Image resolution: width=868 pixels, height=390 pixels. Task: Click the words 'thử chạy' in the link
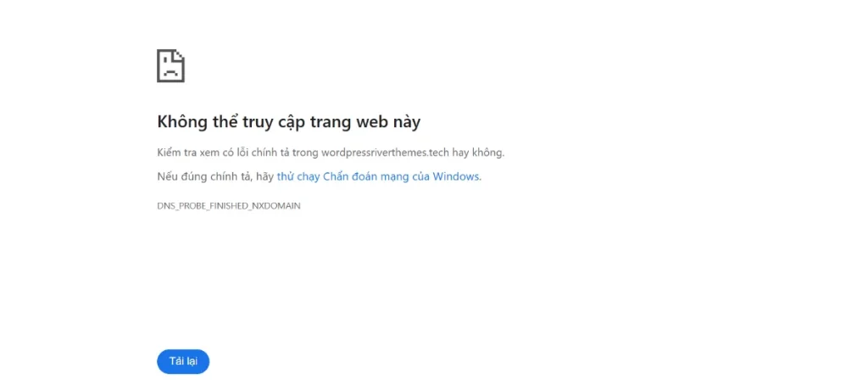(298, 177)
